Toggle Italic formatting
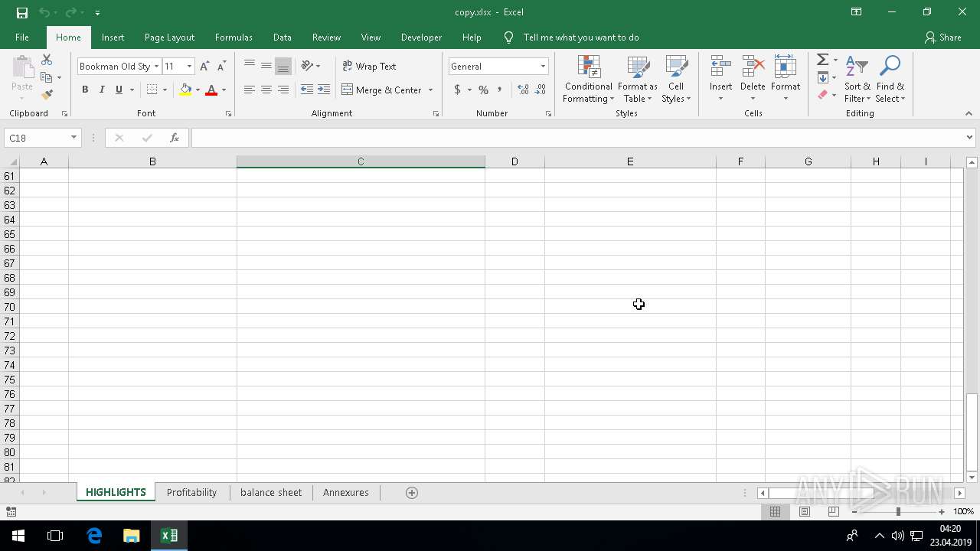Screen dimensions: 980x551 point(102,90)
